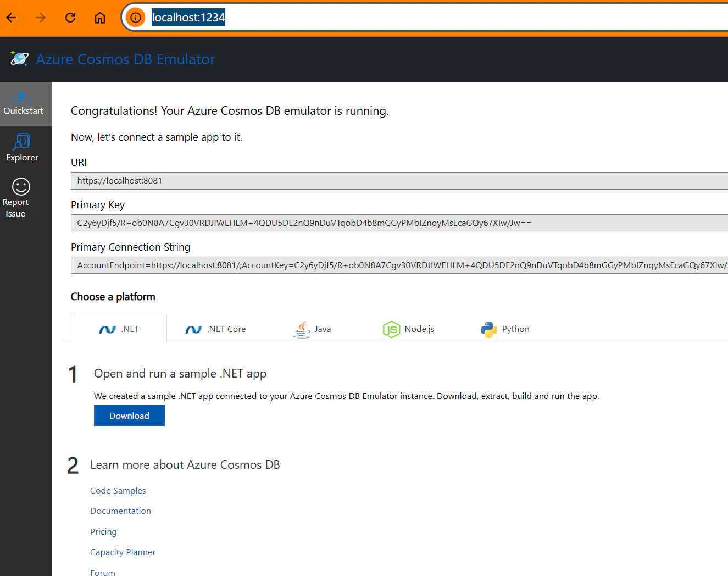
Task: Select the URI field with https://localhost:8081
Action: tap(399, 181)
